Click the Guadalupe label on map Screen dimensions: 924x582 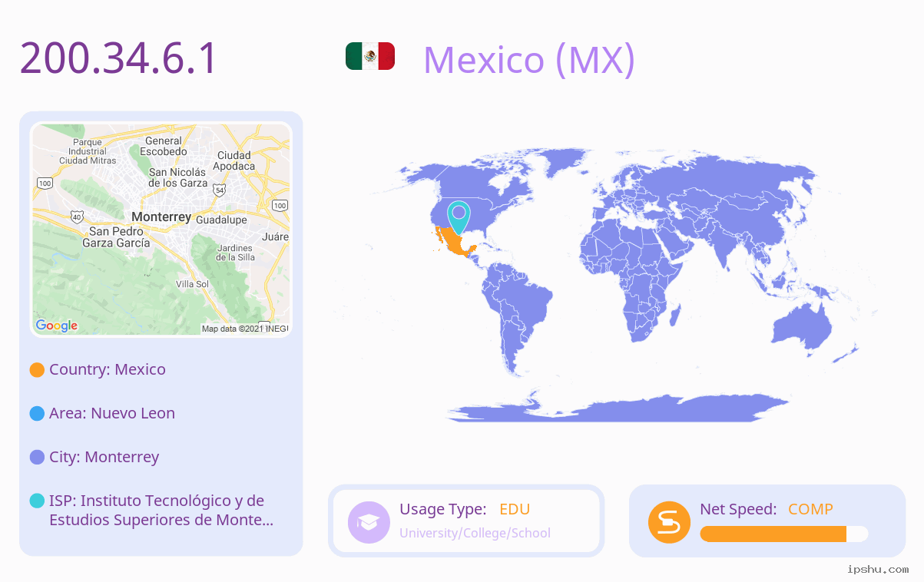click(x=221, y=220)
